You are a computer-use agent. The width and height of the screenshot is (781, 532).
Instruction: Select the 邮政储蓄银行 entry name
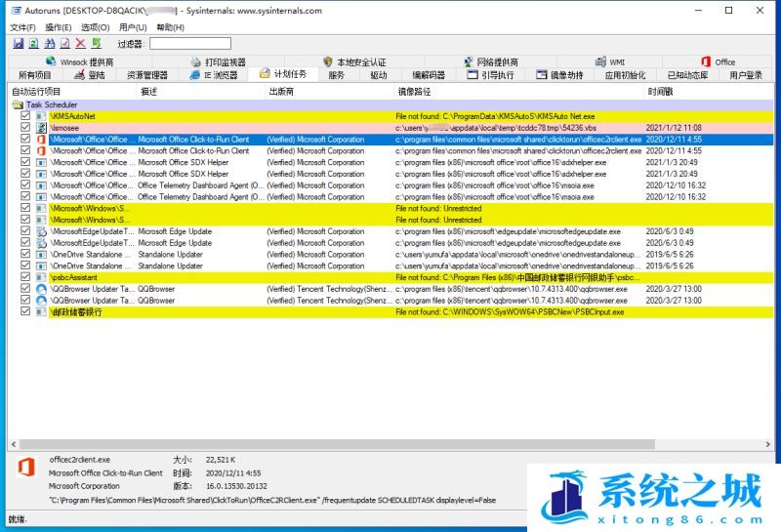tap(76, 311)
